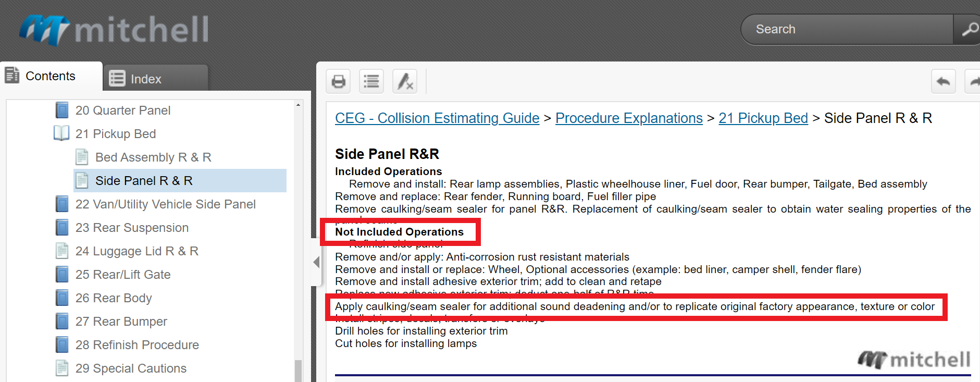Collapse the 21 Pickup Bed chapter
The image size is (980, 382).
pyautogui.click(x=116, y=134)
